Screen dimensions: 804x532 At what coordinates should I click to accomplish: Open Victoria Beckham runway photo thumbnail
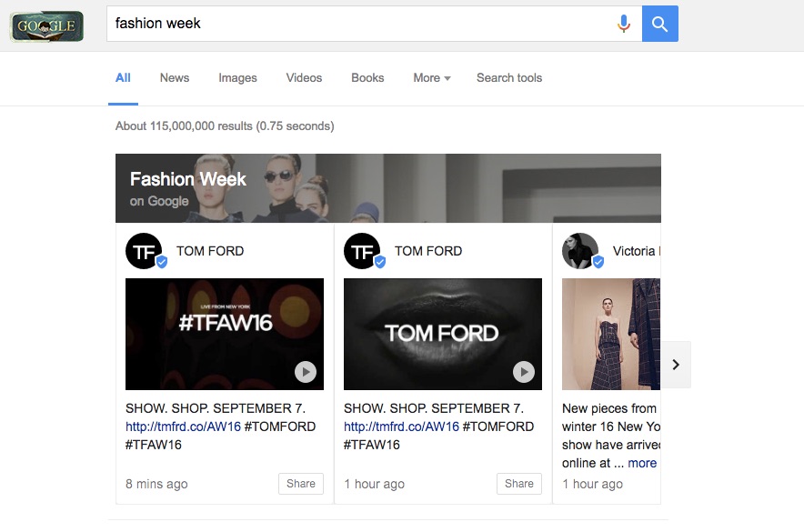pos(611,334)
